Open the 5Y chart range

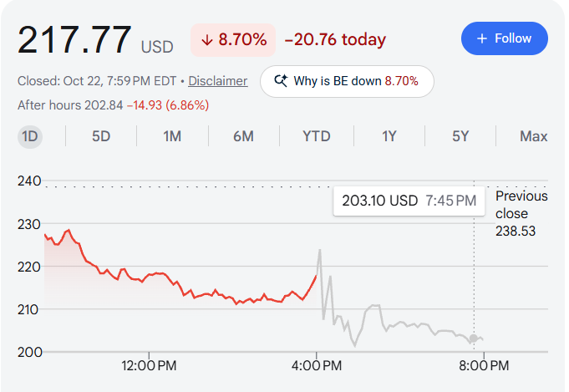coord(460,136)
